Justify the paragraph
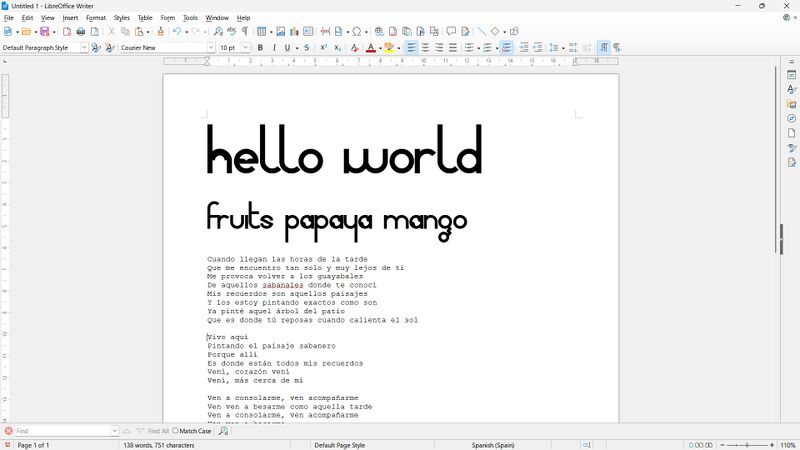The image size is (800, 450). [x=453, y=47]
